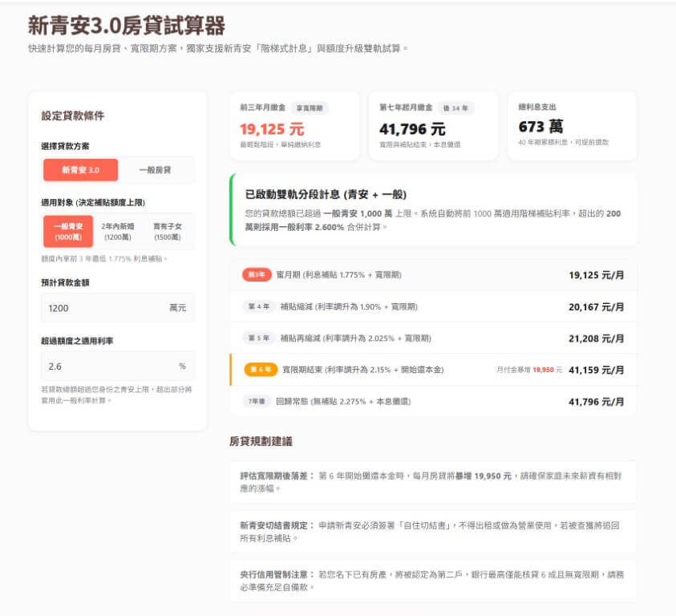Click the 後 34 年 badge
The width and height of the screenshot is (676, 616).
click(455, 107)
